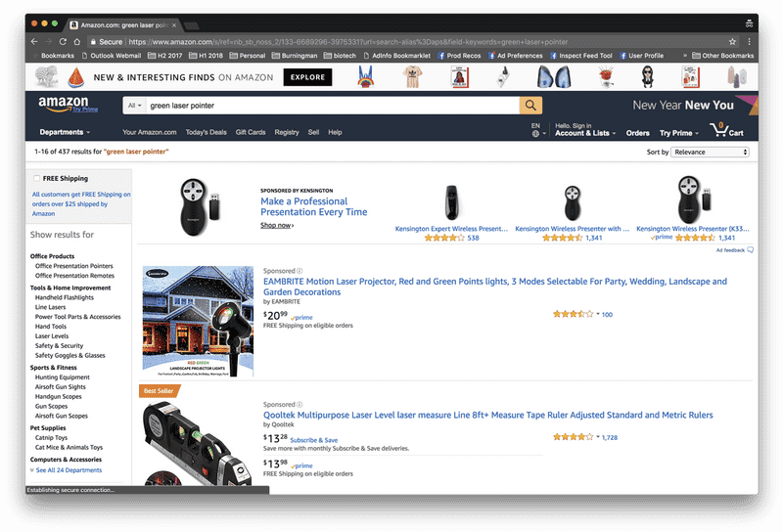
Task: Select Gift Cards in the nav bar
Action: coord(251,132)
